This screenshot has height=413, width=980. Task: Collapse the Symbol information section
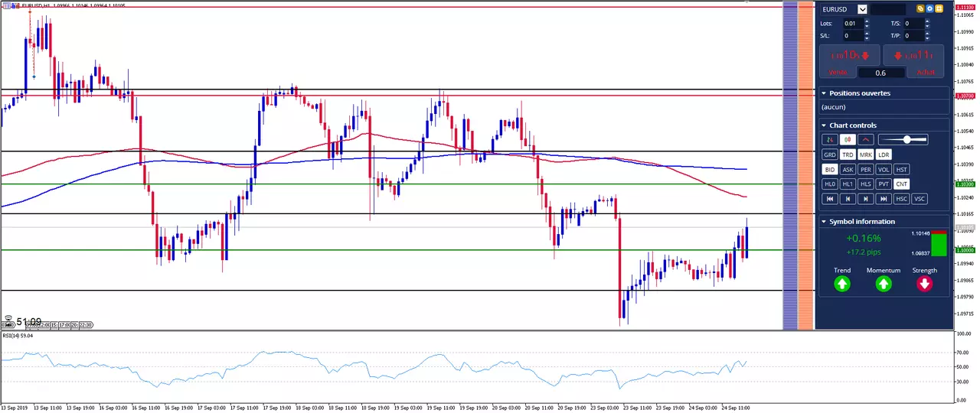[x=824, y=222]
